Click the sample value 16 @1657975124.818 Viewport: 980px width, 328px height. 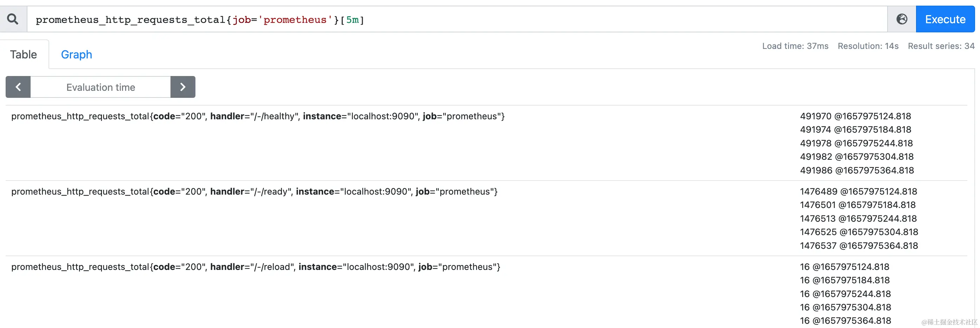(x=845, y=267)
